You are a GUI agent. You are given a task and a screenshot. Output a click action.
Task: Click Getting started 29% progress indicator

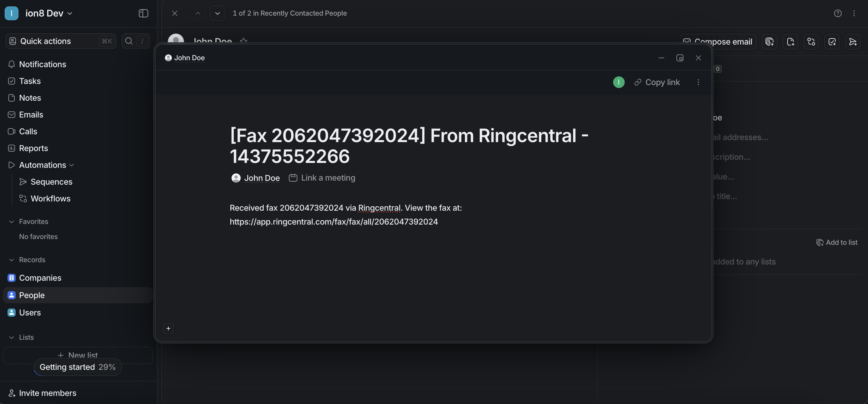78,367
